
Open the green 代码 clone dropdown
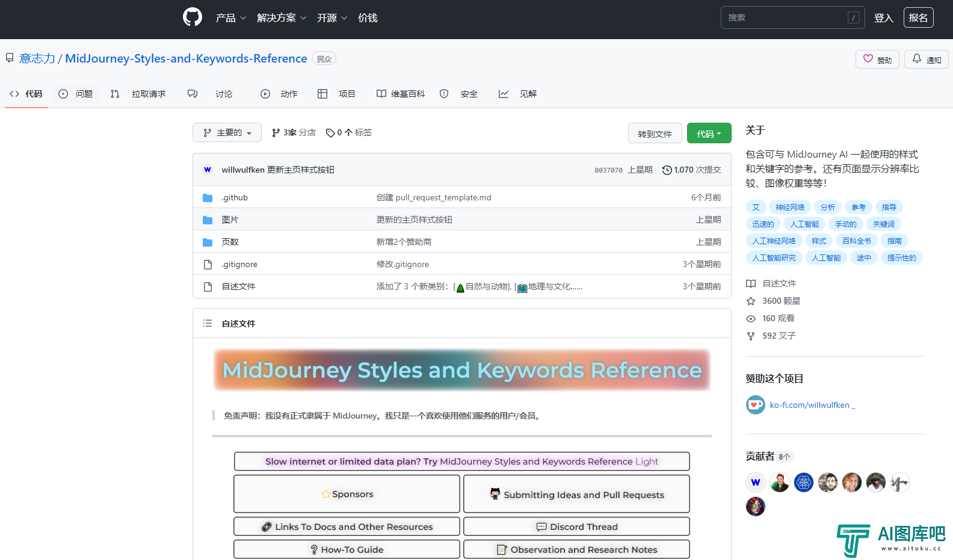point(709,134)
